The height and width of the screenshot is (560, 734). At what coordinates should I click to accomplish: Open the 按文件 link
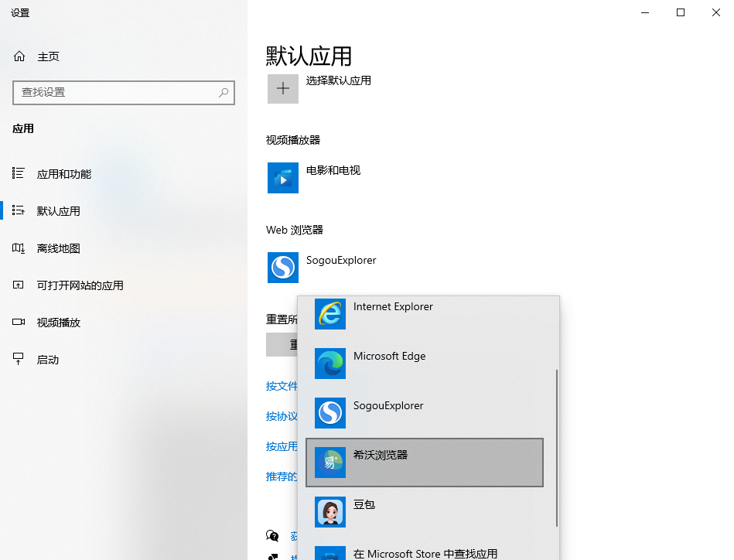click(x=282, y=386)
